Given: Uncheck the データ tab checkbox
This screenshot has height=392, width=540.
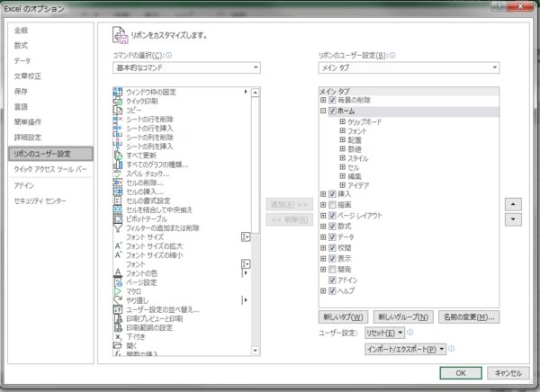Looking at the screenshot, I should tap(332, 236).
